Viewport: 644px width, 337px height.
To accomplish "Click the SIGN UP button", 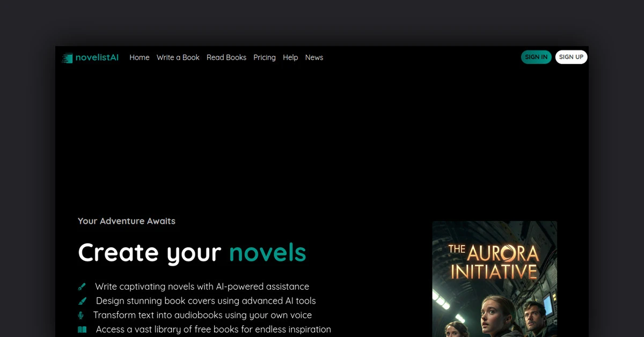I will coord(571,57).
